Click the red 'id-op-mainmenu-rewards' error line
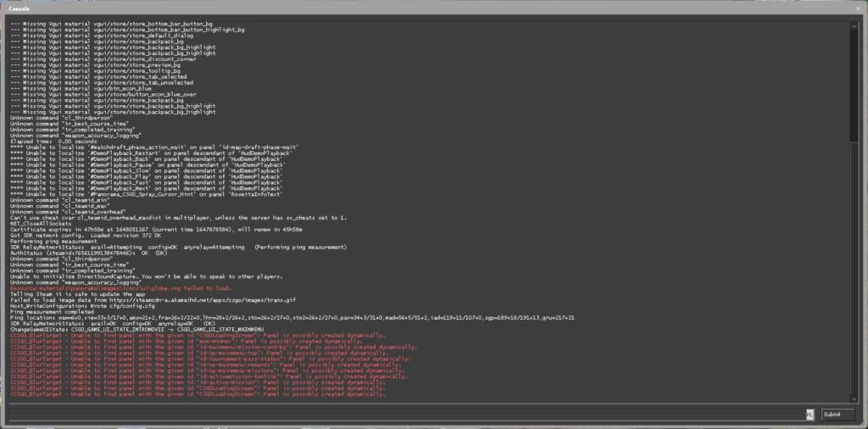 click(205, 365)
